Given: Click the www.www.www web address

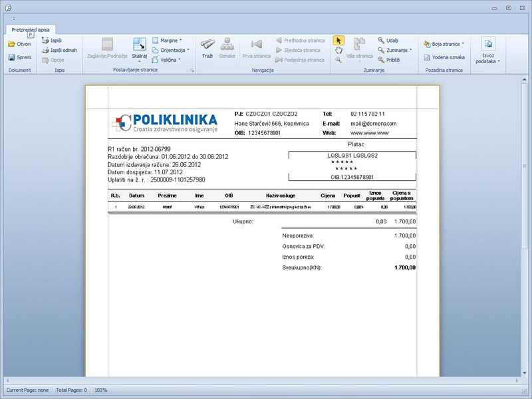Looking at the screenshot, I should [370, 133].
